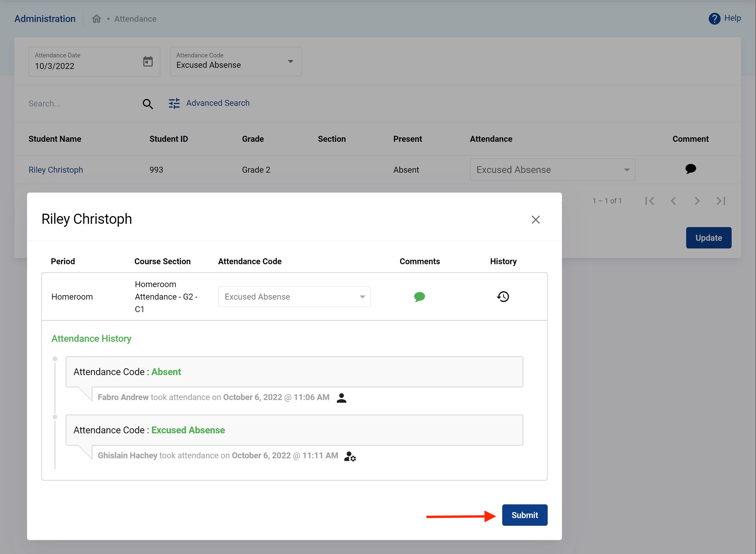Jump to last page of results
756x554 pixels.
pyautogui.click(x=720, y=201)
